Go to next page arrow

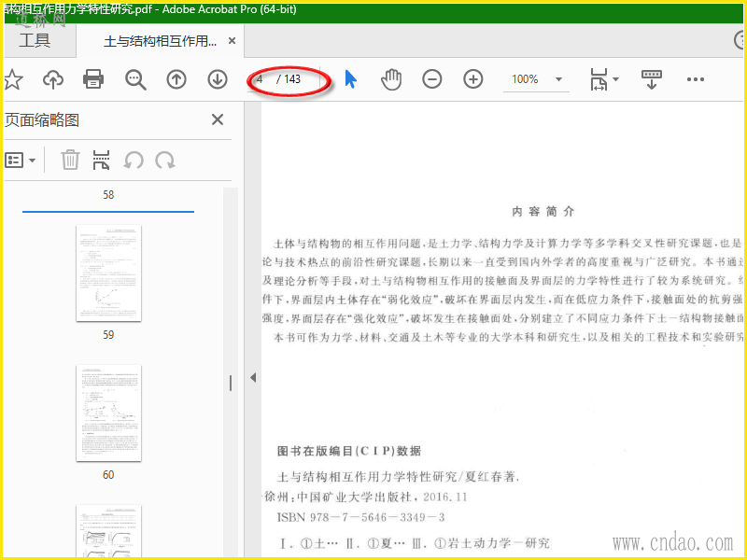218,79
